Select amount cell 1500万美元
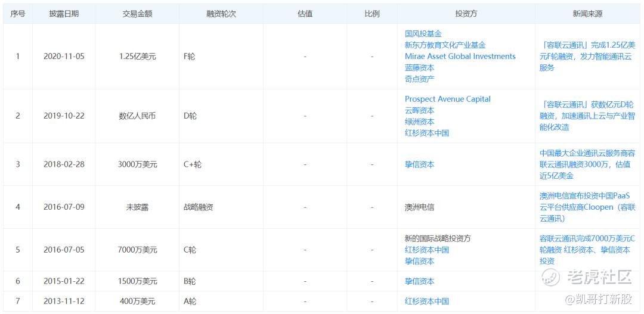The height and width of the screenshot is (314, 644). 138,281
